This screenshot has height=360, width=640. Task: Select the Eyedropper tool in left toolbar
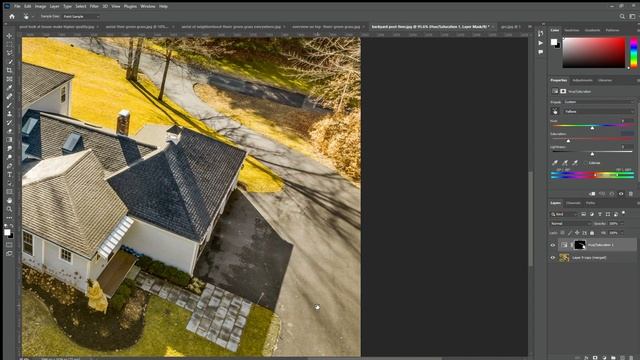pyautogui.click(x=9, y=88)
